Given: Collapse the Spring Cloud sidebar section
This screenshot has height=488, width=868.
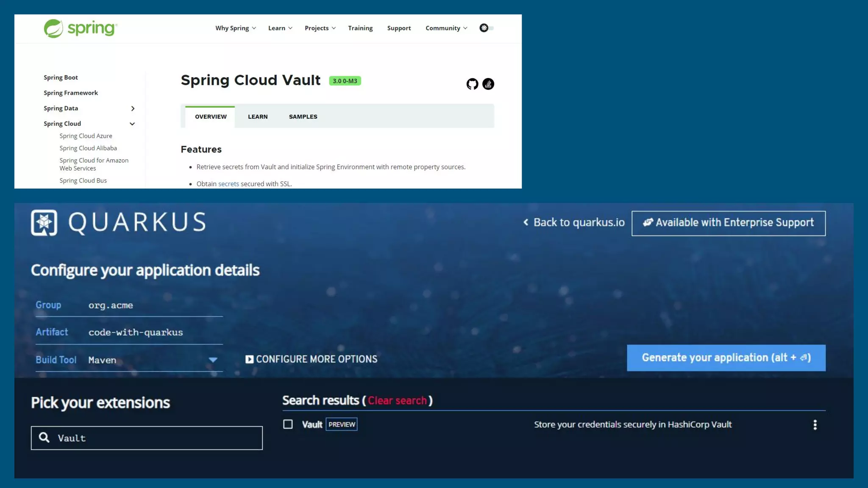Looking at the screenshot, I should pyautogui.click(x=132, y=124).
